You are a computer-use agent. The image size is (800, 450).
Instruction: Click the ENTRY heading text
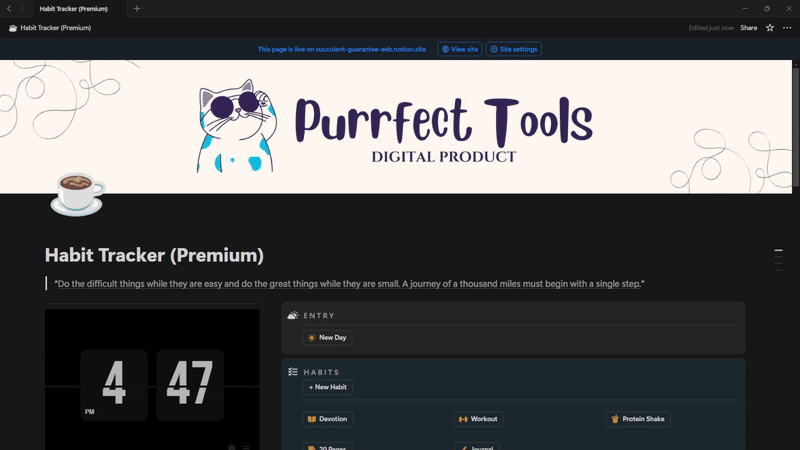pyautogui.click(x=319, y=316)
